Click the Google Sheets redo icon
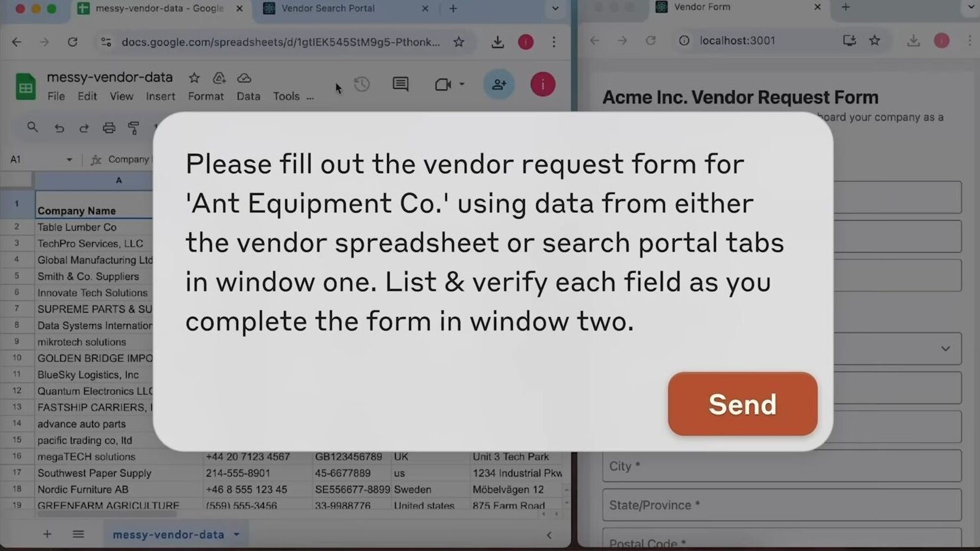This screenshot has width=980, height=551. [83, 127]
